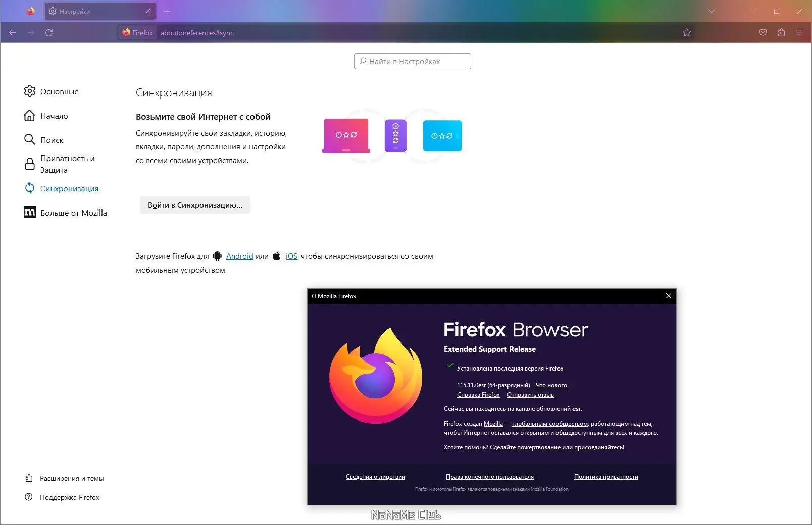Click the pink laptop sync illustration
Image resolution: width=812 pixels, height=525 pixels.
point(346,136)
